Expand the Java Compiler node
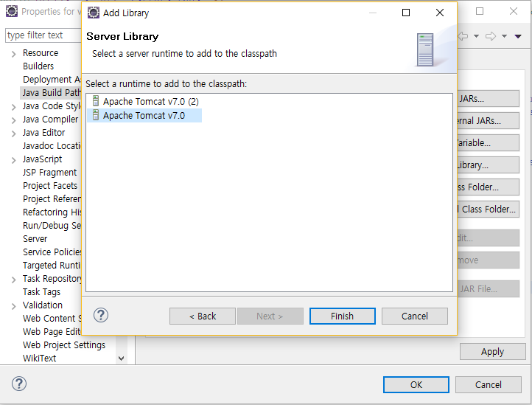The image size is (532, 405). pyautogui.click(x=13, y=121)
